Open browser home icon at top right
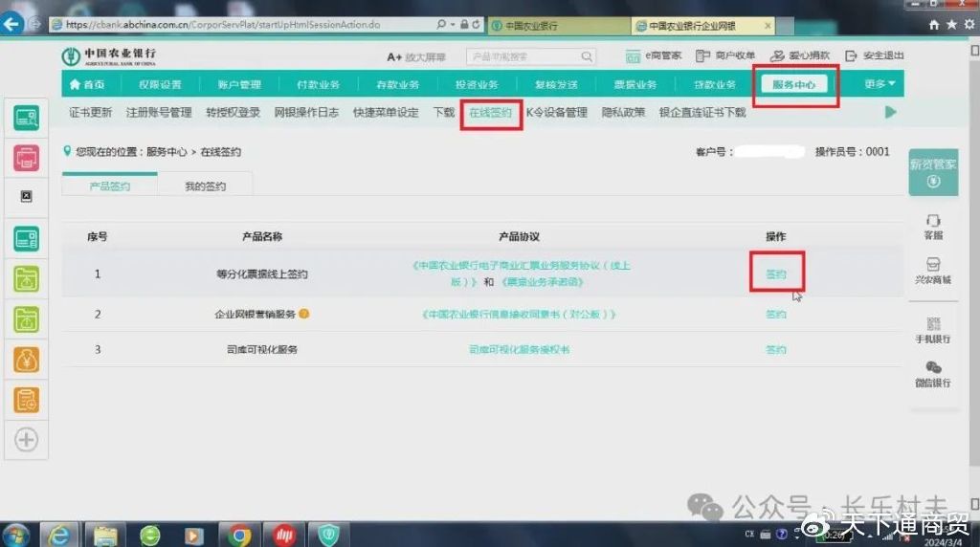980x547 pixels. [934, 24]
